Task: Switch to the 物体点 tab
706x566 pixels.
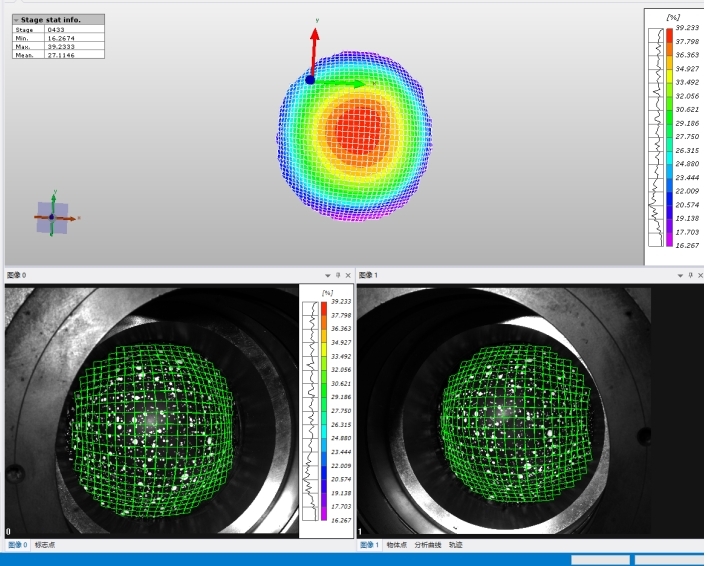Action: click(397, 545)
